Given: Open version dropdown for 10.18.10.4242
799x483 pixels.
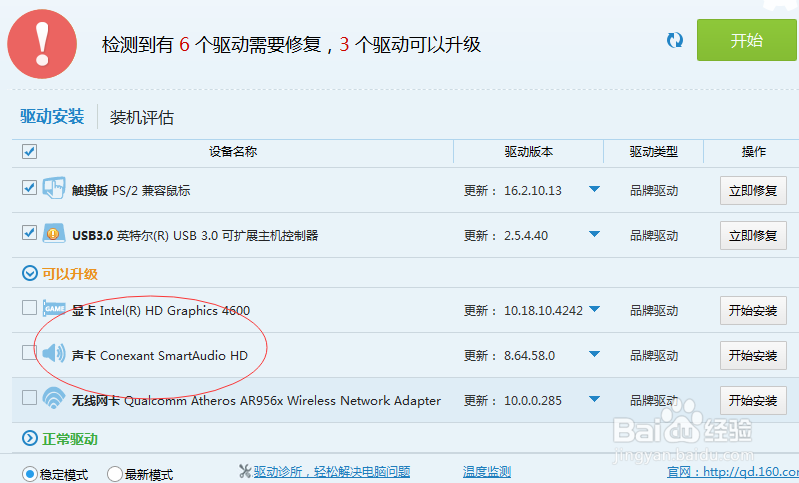Looking at the screenshot, I should coord(594,309).
